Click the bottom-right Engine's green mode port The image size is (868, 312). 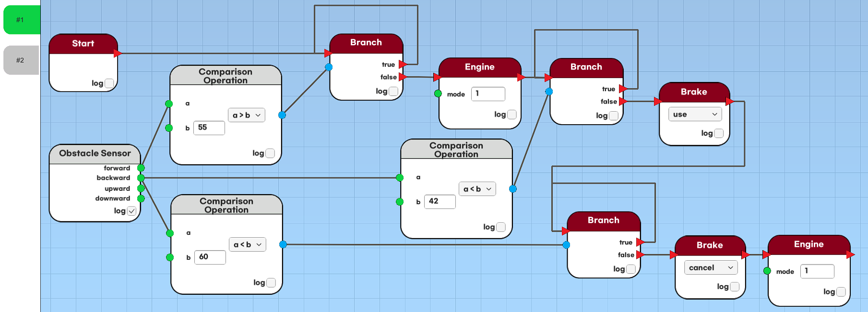(x=767, y=271)
